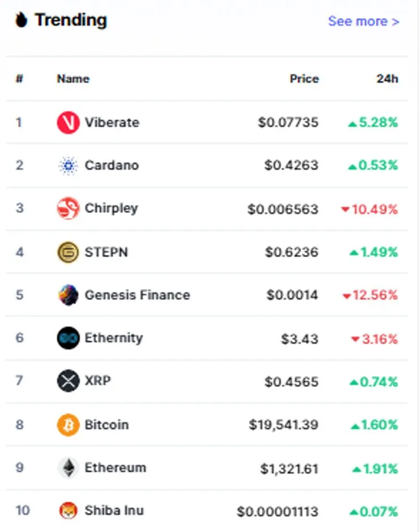This screenshot has width=419, height=532.
Task: Open the See more link
Action: coord(364,22)
